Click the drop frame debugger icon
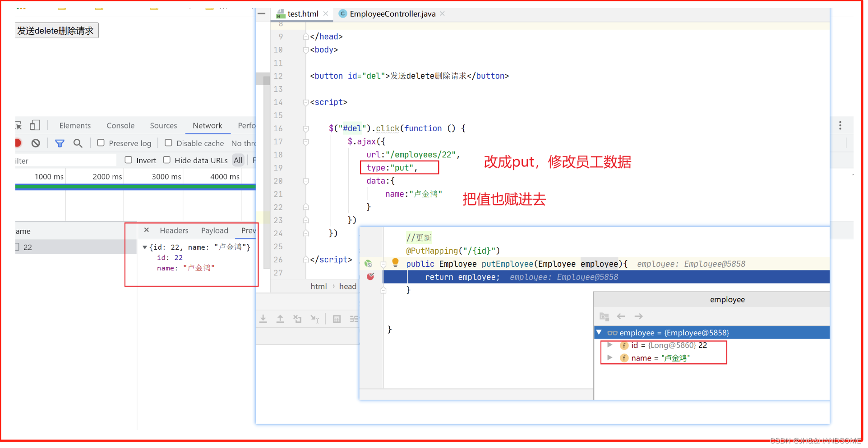 click(297, 319)
